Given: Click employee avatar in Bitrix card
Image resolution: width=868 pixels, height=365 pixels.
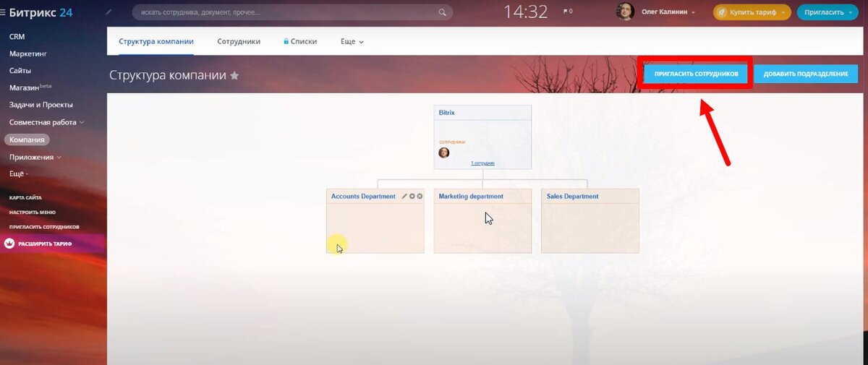Looking at the screenshot, I should [x=444, y=153].
